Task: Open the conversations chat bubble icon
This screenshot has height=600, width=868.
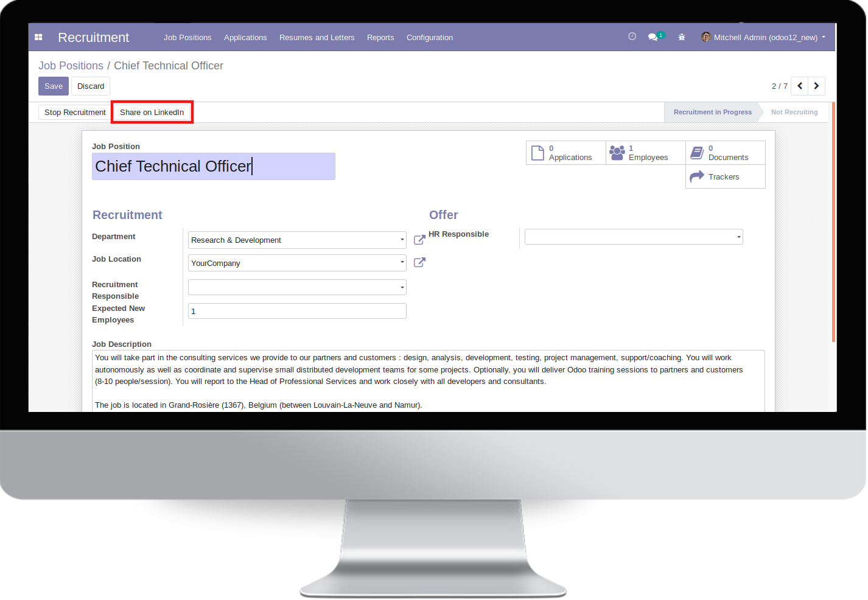Action: coord(653,37)
